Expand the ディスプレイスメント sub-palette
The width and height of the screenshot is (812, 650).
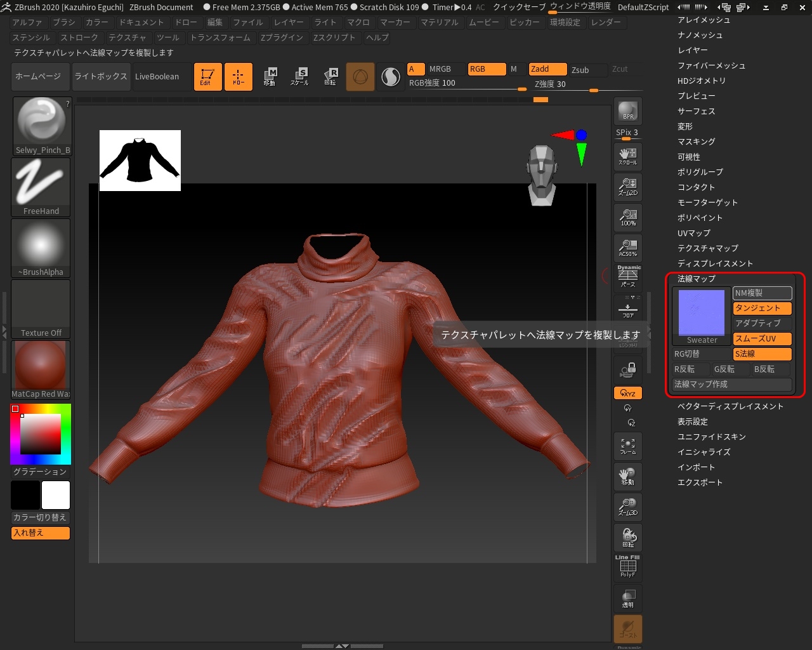click(x=715, y=263)
